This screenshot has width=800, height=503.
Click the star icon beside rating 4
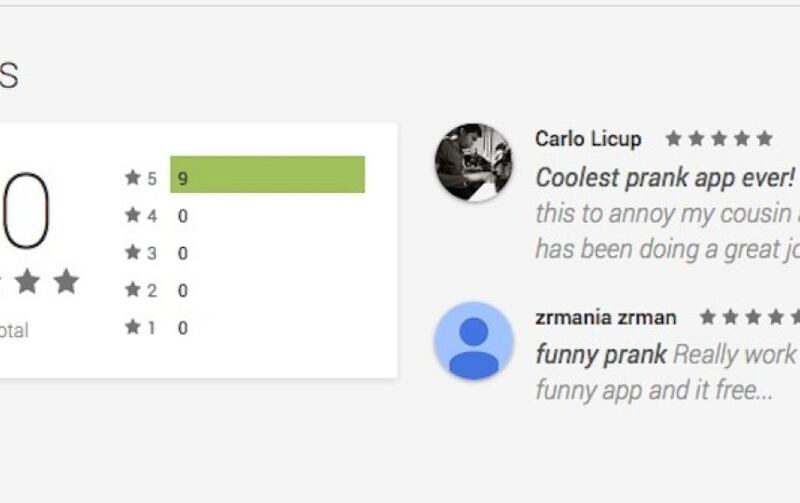click(x=133, y=215)
